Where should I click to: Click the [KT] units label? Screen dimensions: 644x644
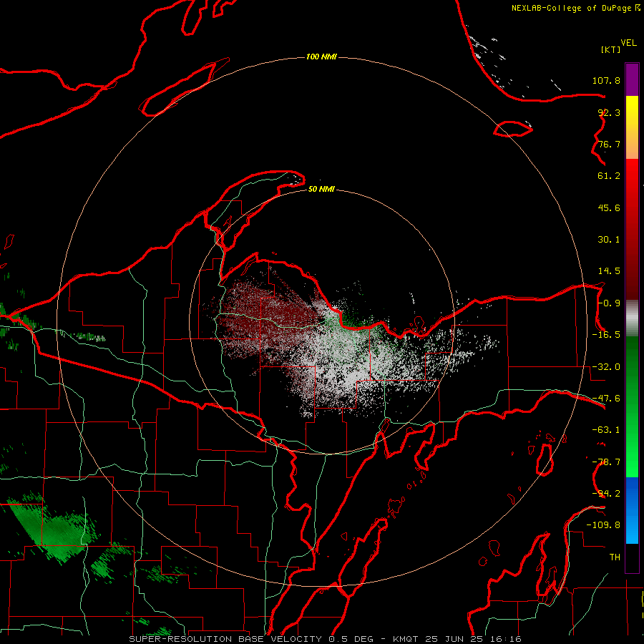pyautogui.click(x=610, y=49)
